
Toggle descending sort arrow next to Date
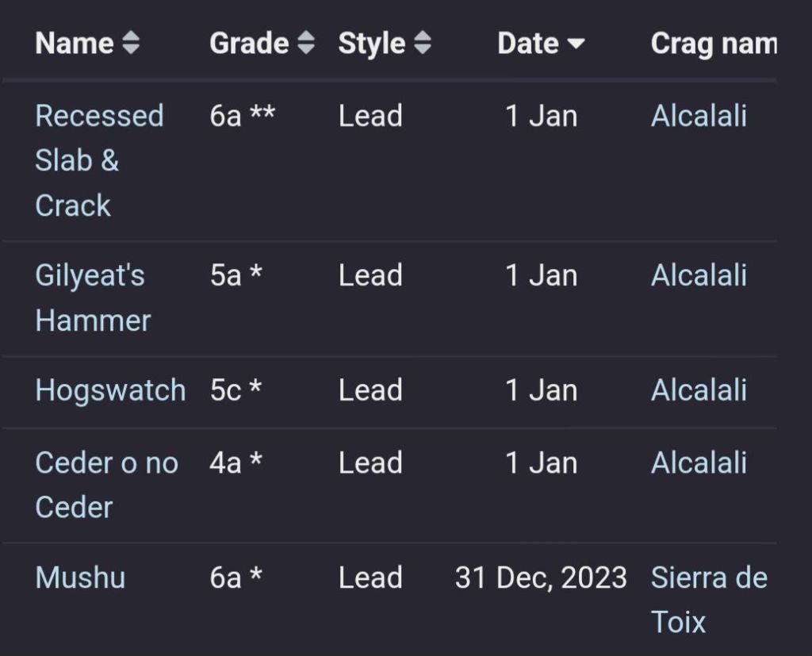click(x=576, y=44)
